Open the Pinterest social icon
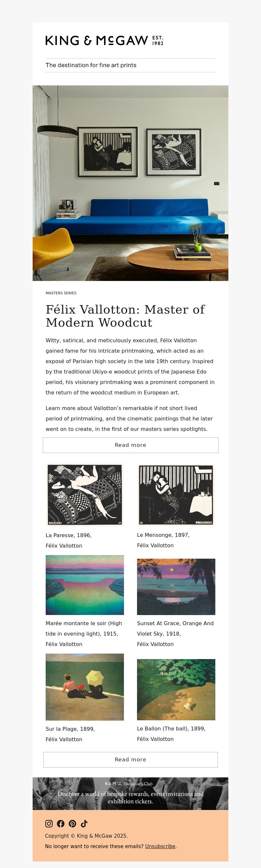The image size is (261, 868). click(x=72, y=824)
